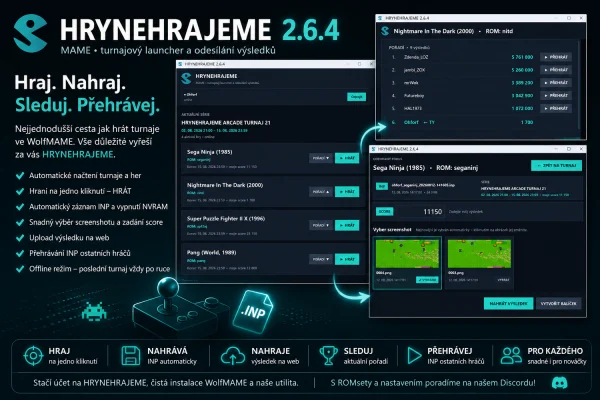Expand POŘADÍ dropdown for Sega Ninja
The height and width of the screenshot is (400, 600).
(x=321, y=158)
